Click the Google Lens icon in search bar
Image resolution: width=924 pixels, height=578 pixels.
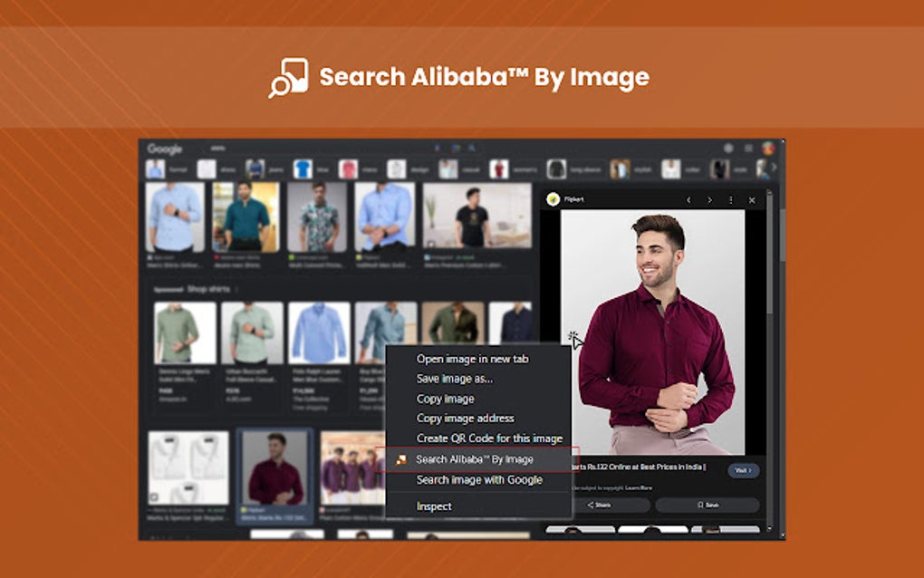[454, 147]
